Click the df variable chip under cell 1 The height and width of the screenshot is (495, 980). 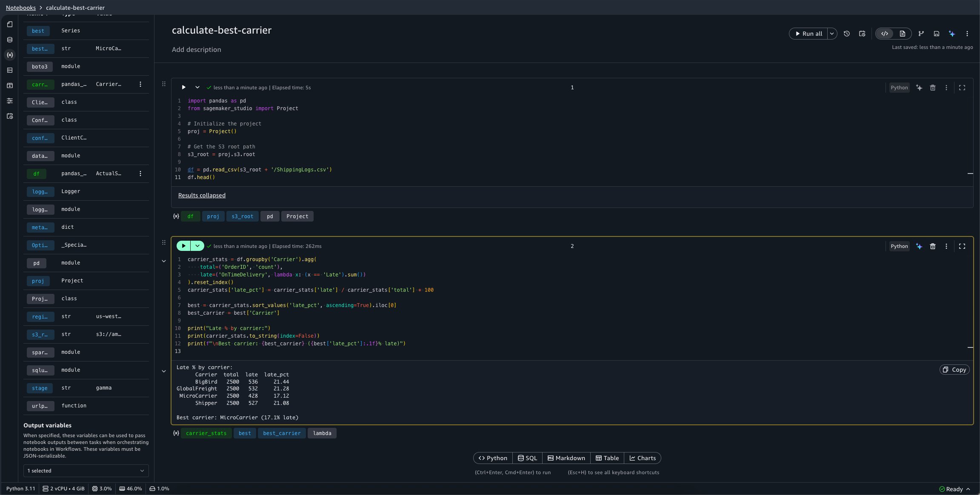190,216
